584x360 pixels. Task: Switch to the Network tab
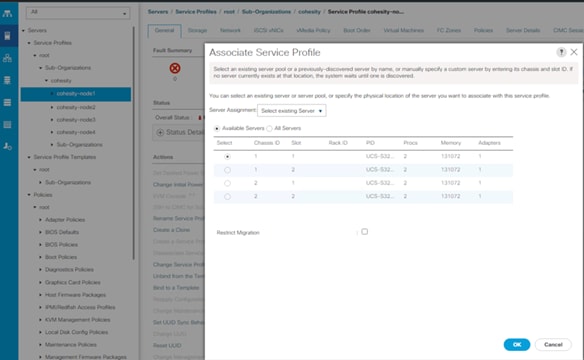(230, 31)
